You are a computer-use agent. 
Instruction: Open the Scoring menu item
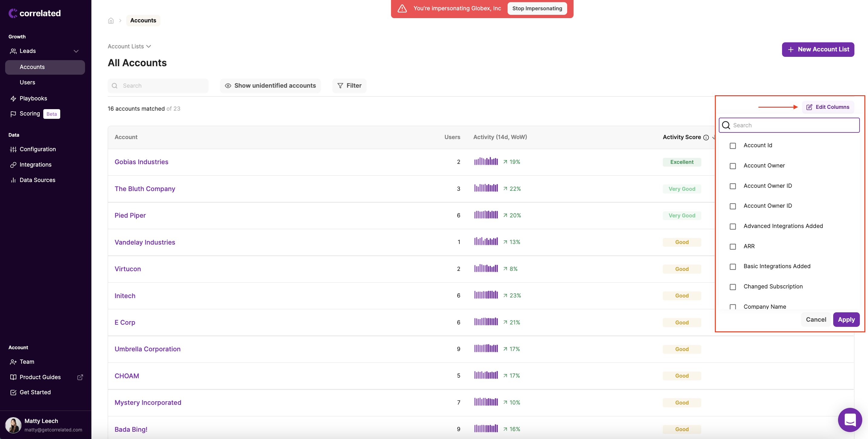30,113
